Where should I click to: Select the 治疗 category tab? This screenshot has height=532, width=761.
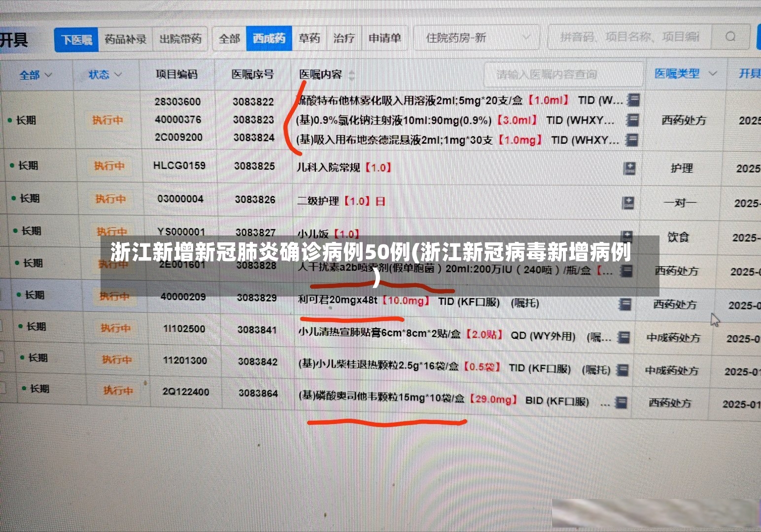coord(344,38)
